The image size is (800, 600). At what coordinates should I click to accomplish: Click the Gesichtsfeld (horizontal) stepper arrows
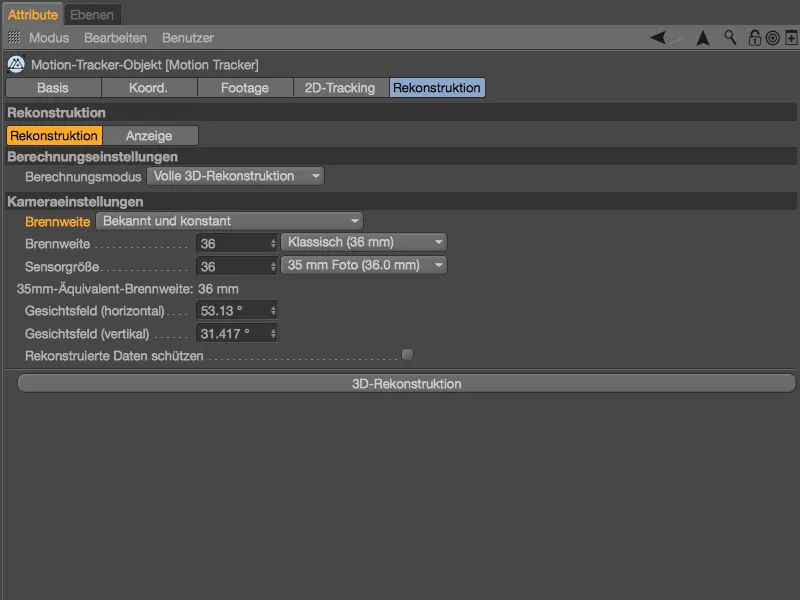pyautogui.click(x=273, y=310)
